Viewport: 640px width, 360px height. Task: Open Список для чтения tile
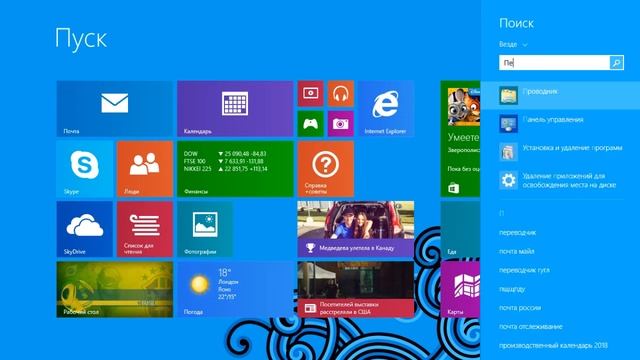tap(145, 229)
